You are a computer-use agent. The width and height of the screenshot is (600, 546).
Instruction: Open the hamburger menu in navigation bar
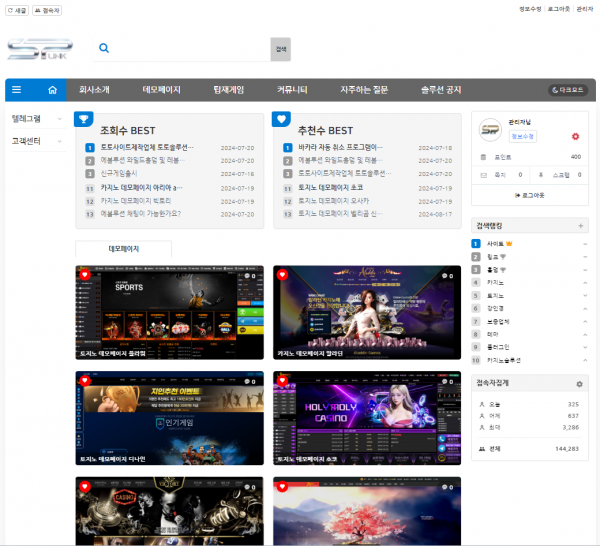click(16, 89)
